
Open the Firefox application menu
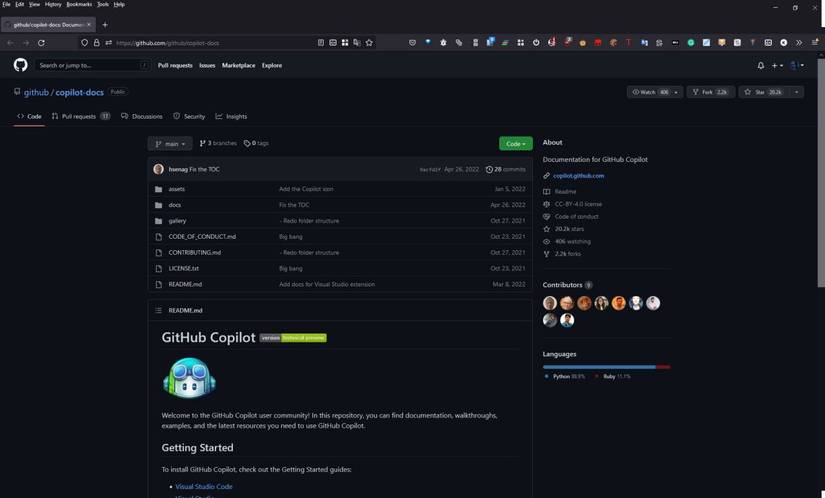coord(815,43)
